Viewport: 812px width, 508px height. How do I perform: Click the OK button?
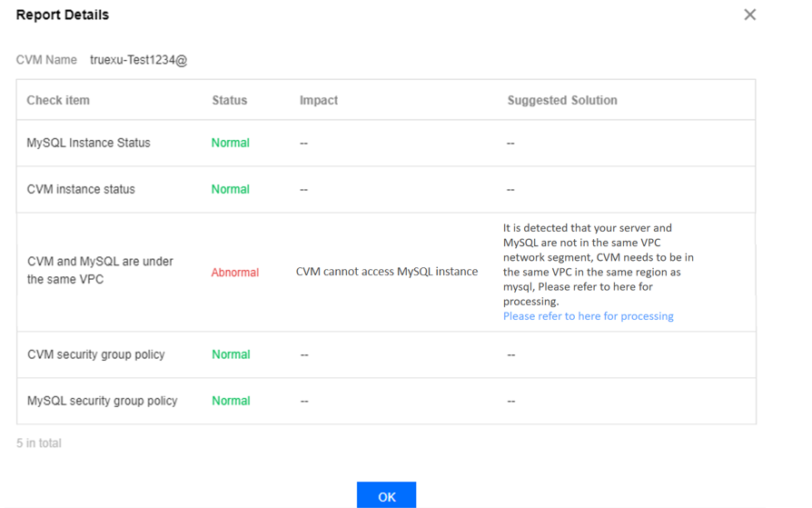coord(386,496)
